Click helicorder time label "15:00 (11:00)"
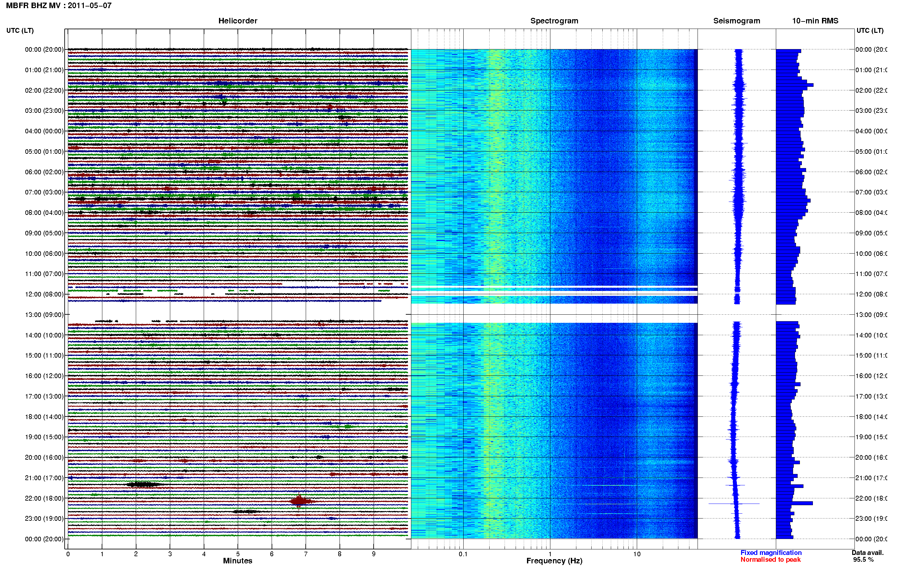The image size is (924, 578). (x=44, y=356)
